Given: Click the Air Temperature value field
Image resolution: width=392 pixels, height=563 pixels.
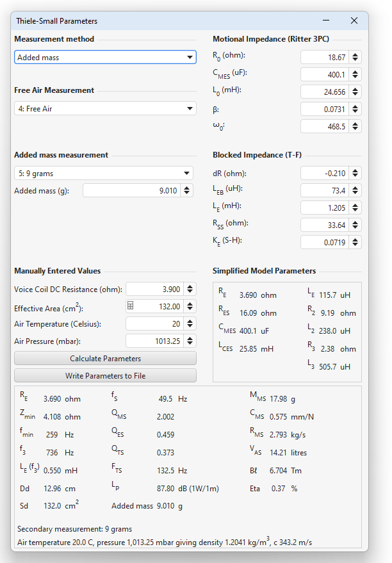Looking at the screenshot, I should coord(154,324).
